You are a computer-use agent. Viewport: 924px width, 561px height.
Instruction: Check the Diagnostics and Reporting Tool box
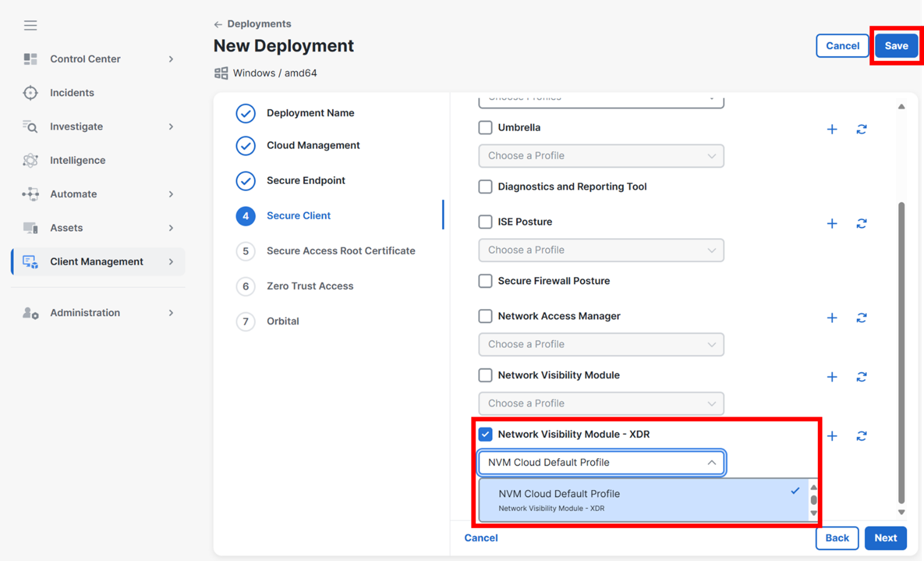tap(485, 186)
